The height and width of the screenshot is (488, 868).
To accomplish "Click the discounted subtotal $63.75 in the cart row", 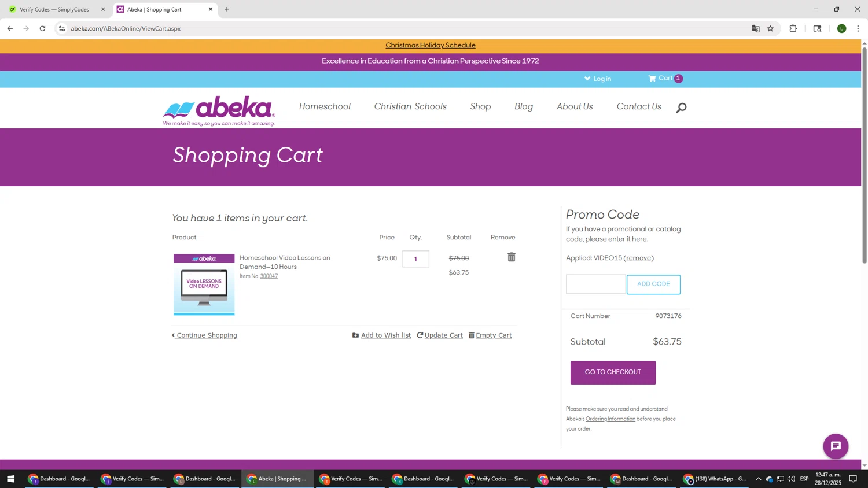I will point(459,273).
